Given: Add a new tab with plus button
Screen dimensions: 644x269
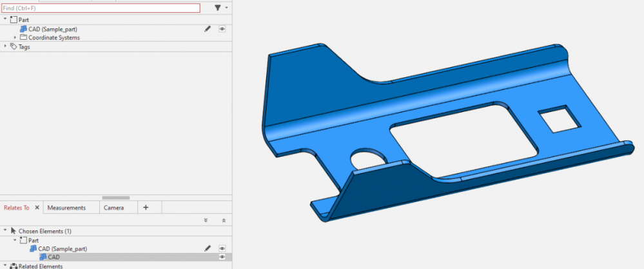Looking at the screenshot, I should (x=146, y=207).
